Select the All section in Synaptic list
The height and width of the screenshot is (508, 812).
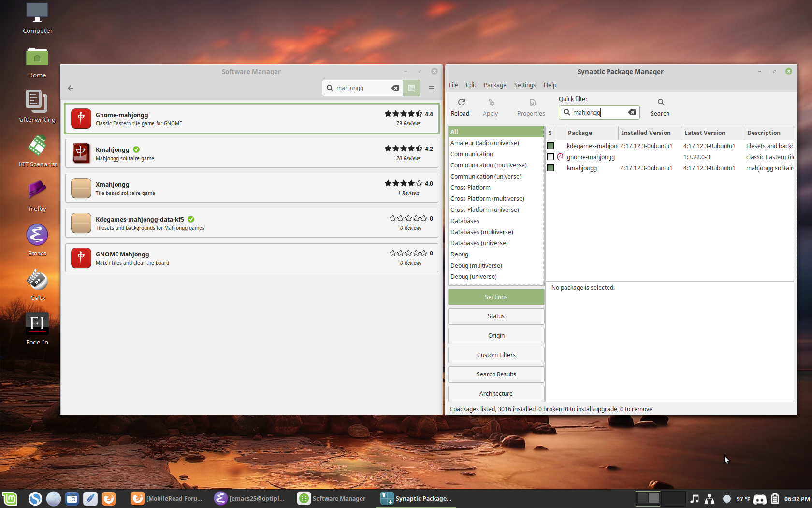click(x=496, y=132)
